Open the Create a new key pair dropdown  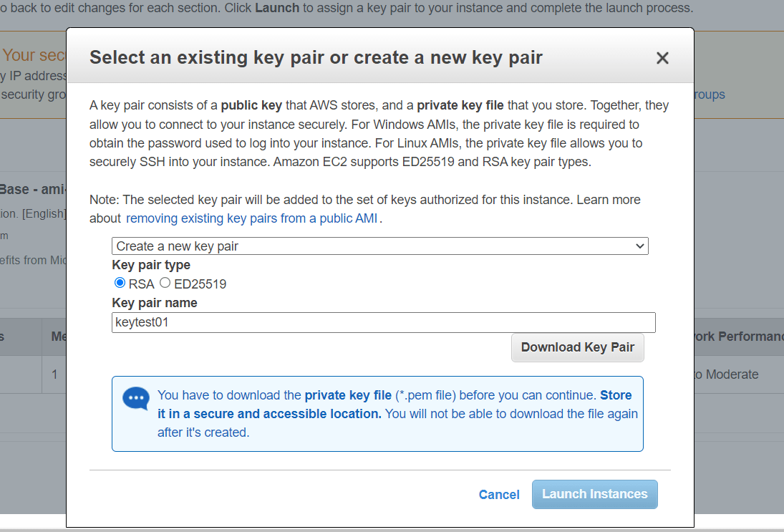pyautogui.click(x=380, y=246)
